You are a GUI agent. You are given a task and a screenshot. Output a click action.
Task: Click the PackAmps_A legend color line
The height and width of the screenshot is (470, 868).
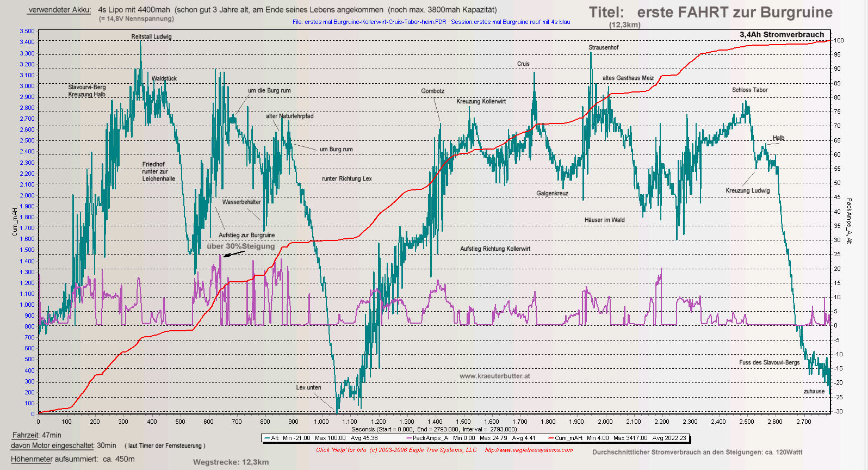click(409, 438)
